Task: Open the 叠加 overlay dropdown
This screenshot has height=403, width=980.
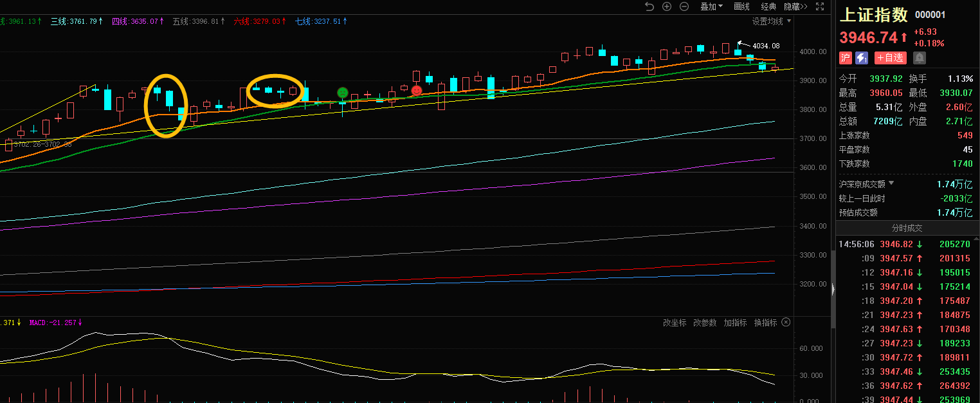Action: pyautogui.click(x=711, y=6)
